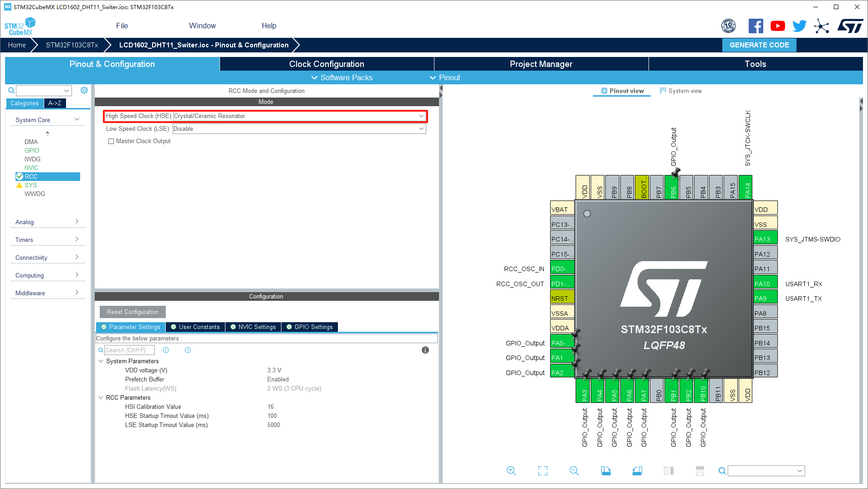
Task: Click the peripheral search box in the sidebar
Action: click(x=44, y=90)
